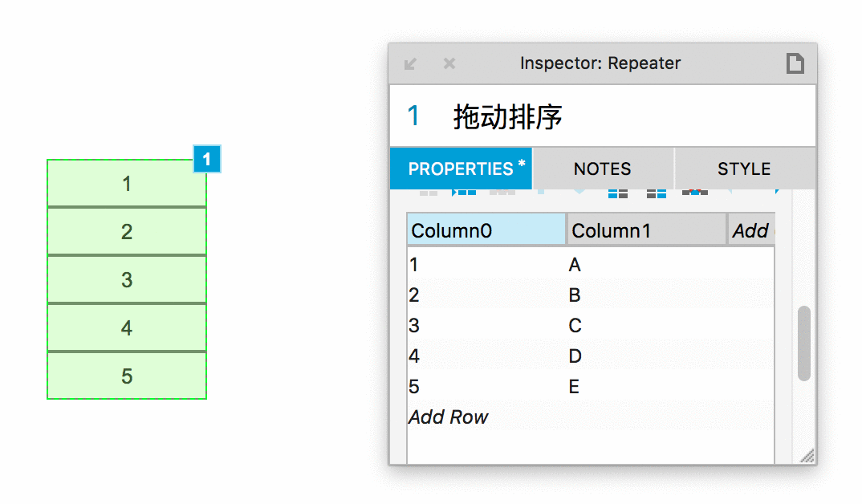Viewport: 862px width, 504px height.
Task: Click the dataset toolbar icon with two blue rows
Action: tap(618, 193)
